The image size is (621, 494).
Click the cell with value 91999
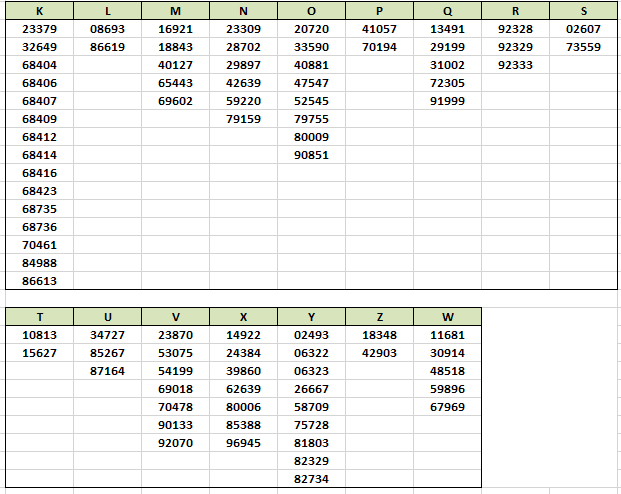click(447, 101)
